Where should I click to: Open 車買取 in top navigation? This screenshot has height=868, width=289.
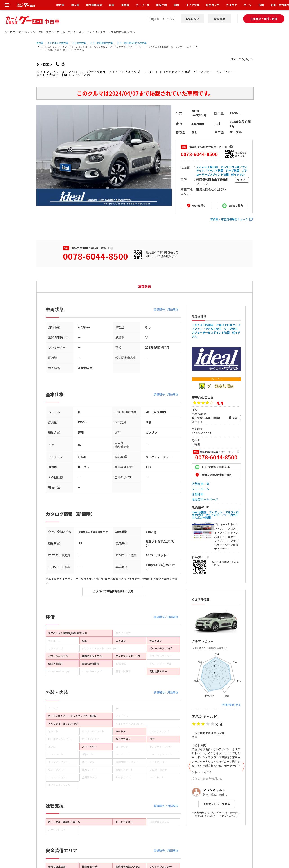tap(125, 5)
